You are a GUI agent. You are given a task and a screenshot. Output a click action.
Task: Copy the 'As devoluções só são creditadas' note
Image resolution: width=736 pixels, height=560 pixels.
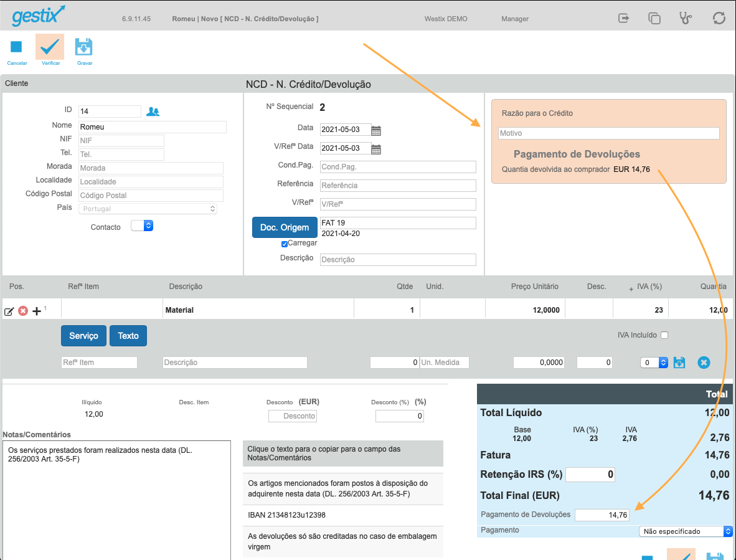tap(343, 541)
